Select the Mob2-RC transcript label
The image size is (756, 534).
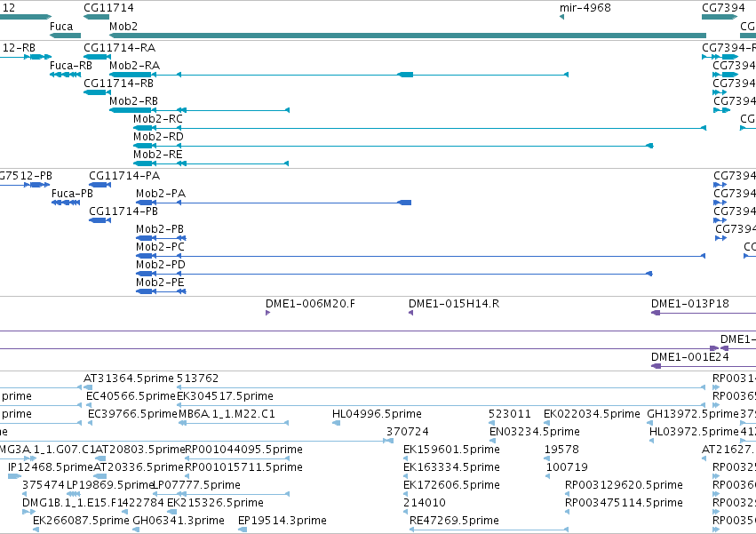coord(158,119)
